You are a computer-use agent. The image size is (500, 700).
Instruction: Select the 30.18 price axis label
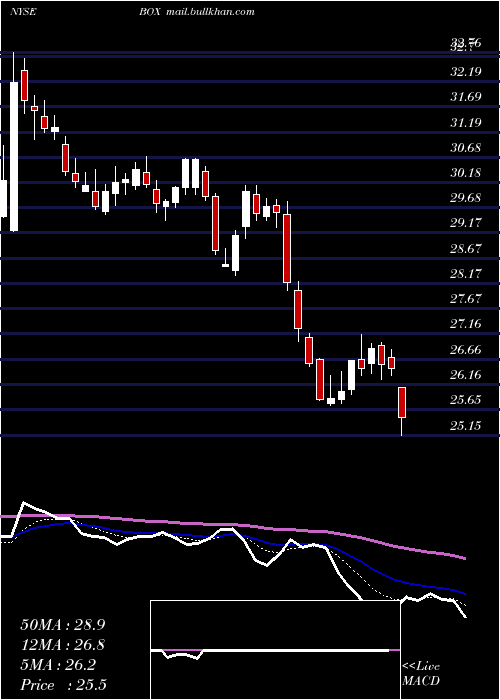click(x=466, y=172)
